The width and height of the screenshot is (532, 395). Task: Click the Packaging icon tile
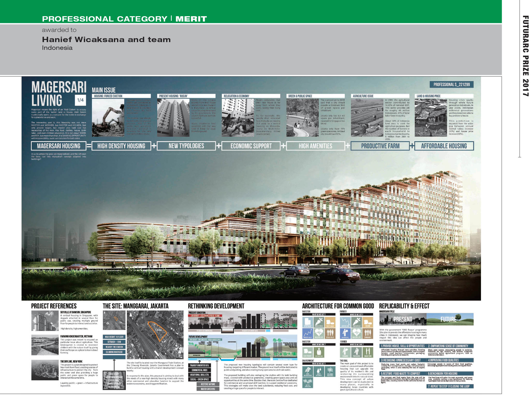click(357, 352)
